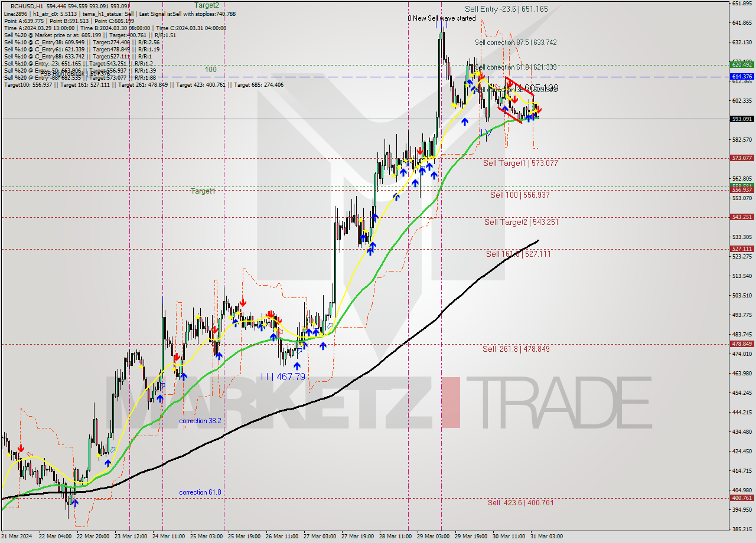Click the red 478.849 price tag
756x543 pixels.
742,344
